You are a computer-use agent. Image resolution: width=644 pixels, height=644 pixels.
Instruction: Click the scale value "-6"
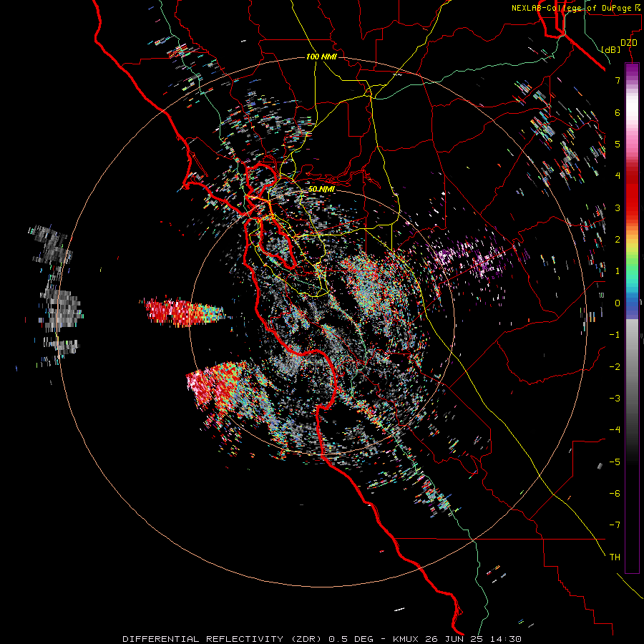615,494
